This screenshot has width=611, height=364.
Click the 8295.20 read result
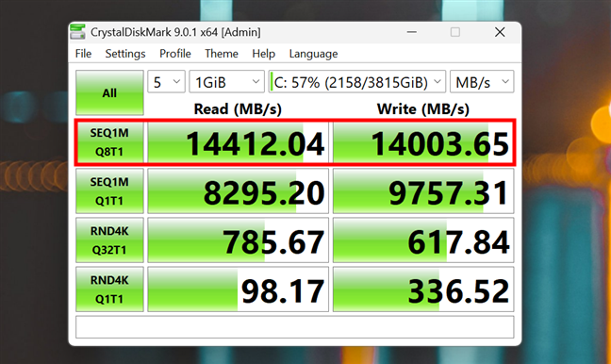point(239,191)
